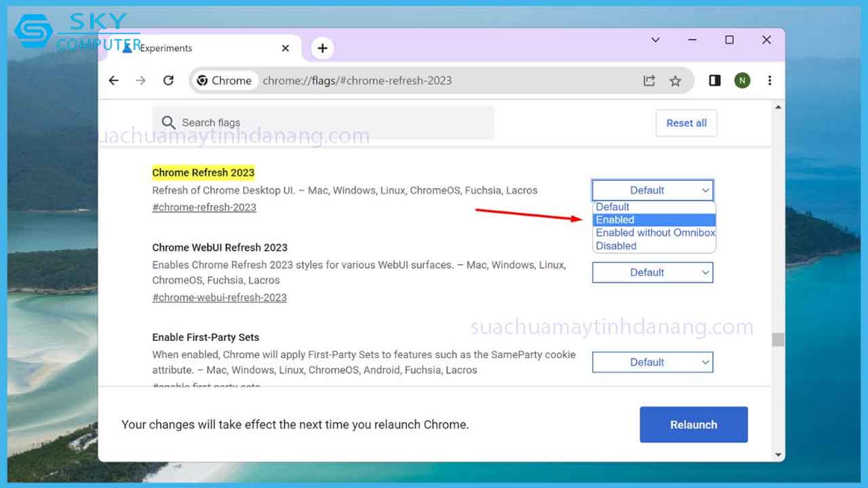Reload the page with the refresh icon
The width and height of the screenshot is (868, 488).
coord(169,81)
